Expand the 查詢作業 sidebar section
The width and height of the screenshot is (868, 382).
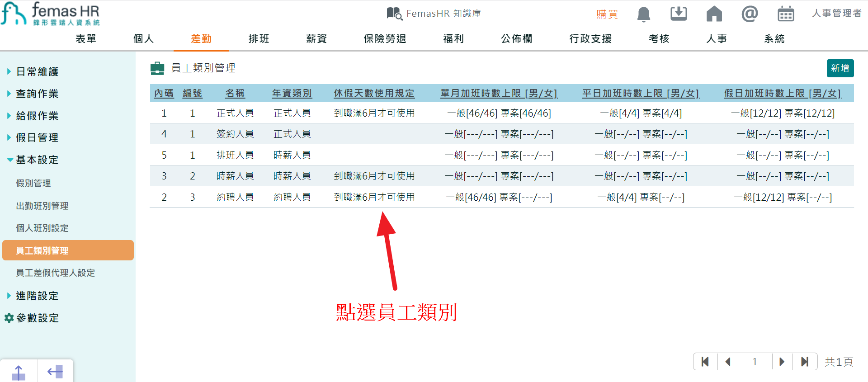[33, 94]
